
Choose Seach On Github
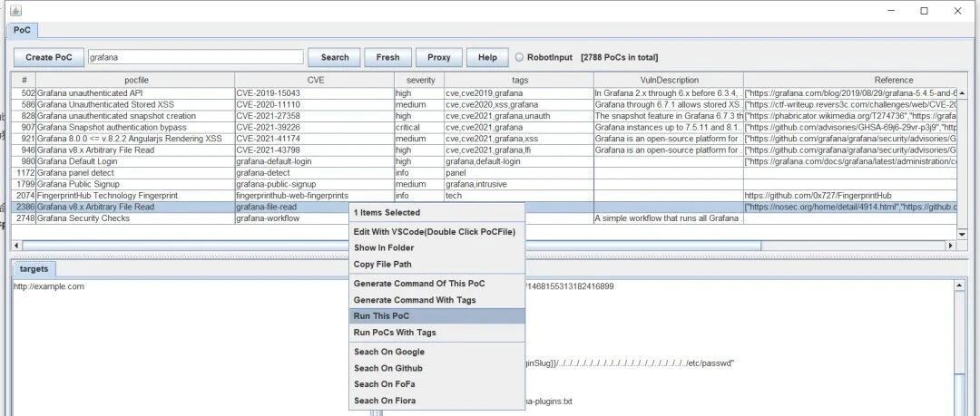[436, 368]
